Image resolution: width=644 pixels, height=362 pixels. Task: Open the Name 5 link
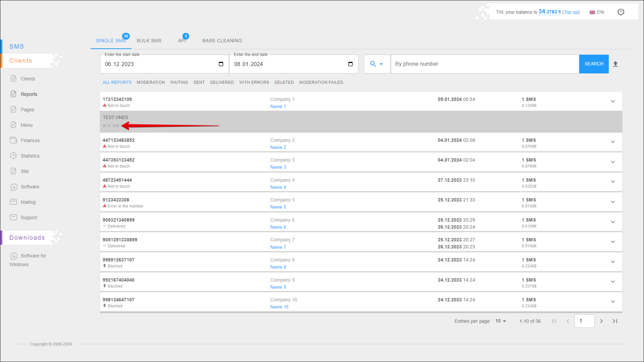pos(278,207)
